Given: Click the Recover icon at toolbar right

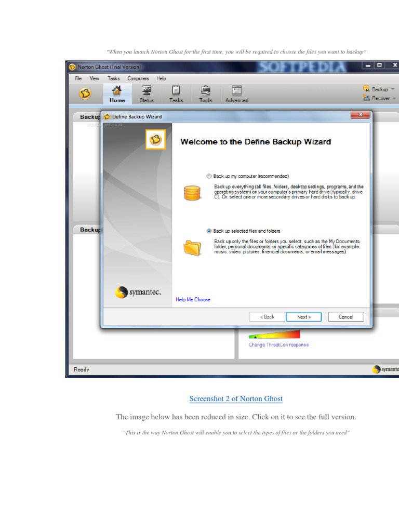Looking at the screenshot, I should click(x=366, y=98).
